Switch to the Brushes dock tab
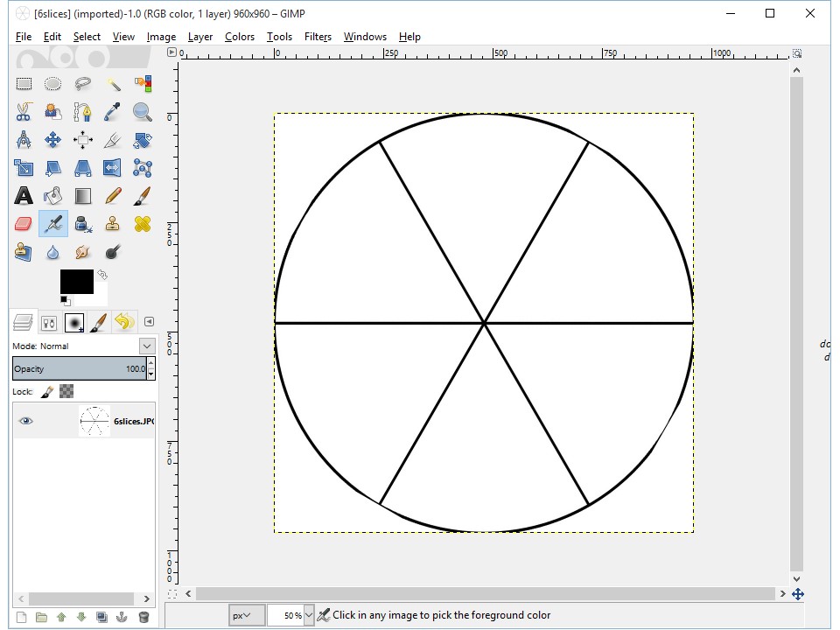This screenshot has width=840, height=630. (x=73, y=323)
